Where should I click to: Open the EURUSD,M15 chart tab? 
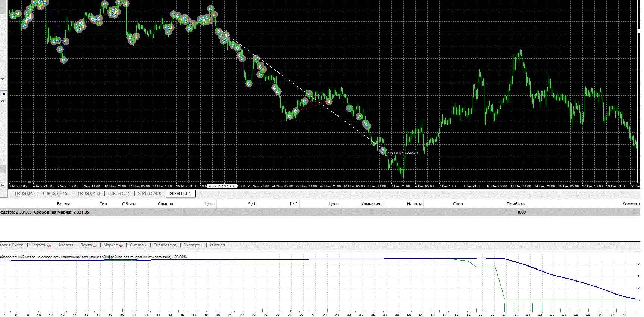(55, 193)
